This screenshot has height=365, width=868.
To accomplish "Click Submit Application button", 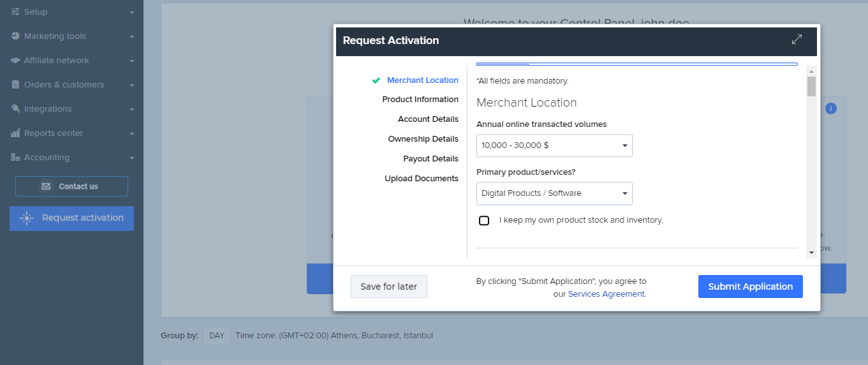I will (x=751, y=287).
